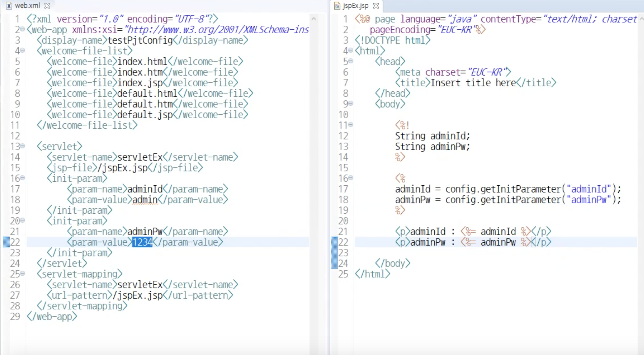
Task: Click the change marker beside line 22 in web.xml
Action: coord(6,242)
